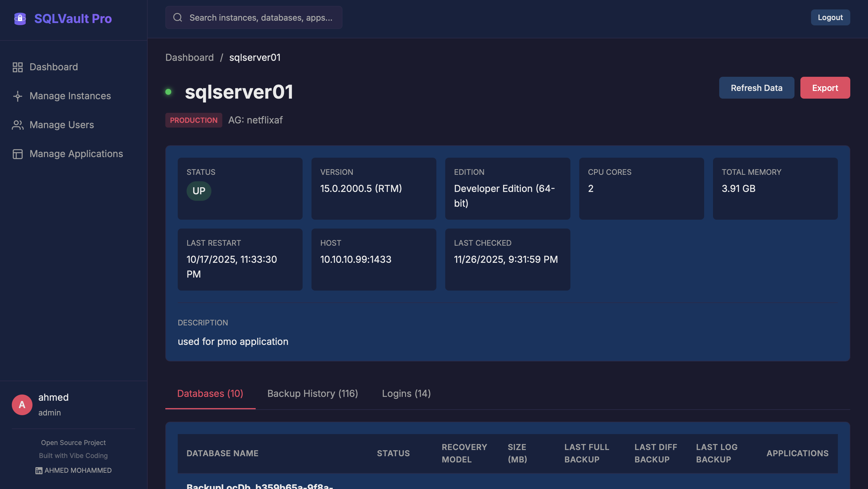Click the search magnifier icon
The width and height of the screenshot is (868, 489).
pyautogui.click(x=177, y=17)
